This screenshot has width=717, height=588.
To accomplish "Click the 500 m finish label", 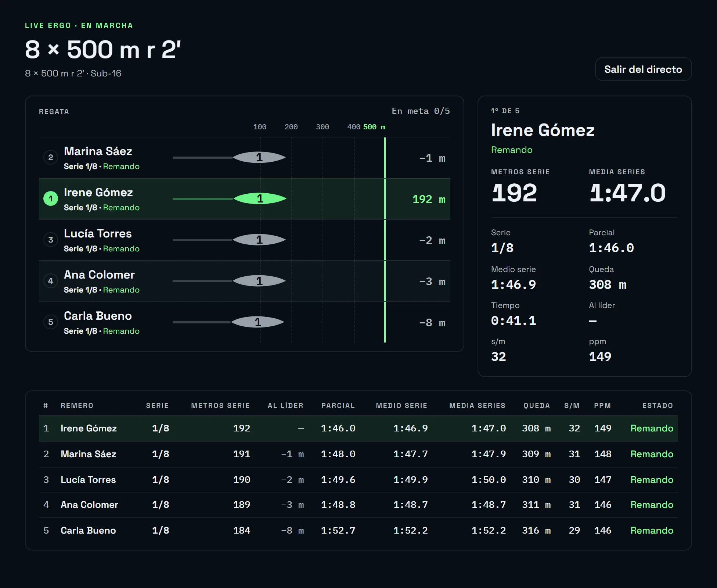I will pyautogui.click(x=374, y=127).
